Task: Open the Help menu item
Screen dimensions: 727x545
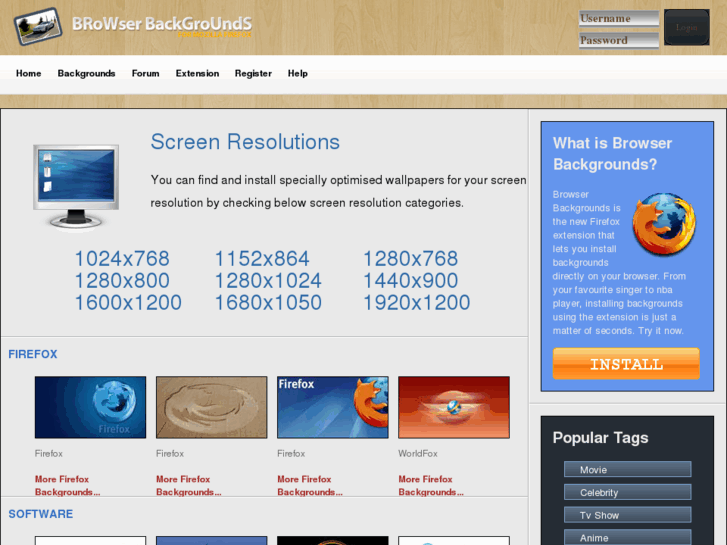Action: (297, 73)
